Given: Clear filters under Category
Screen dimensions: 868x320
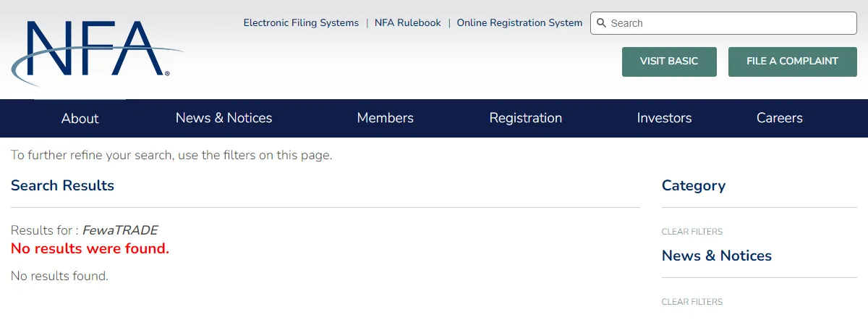Looking at the screenshot, I should 692,232.
